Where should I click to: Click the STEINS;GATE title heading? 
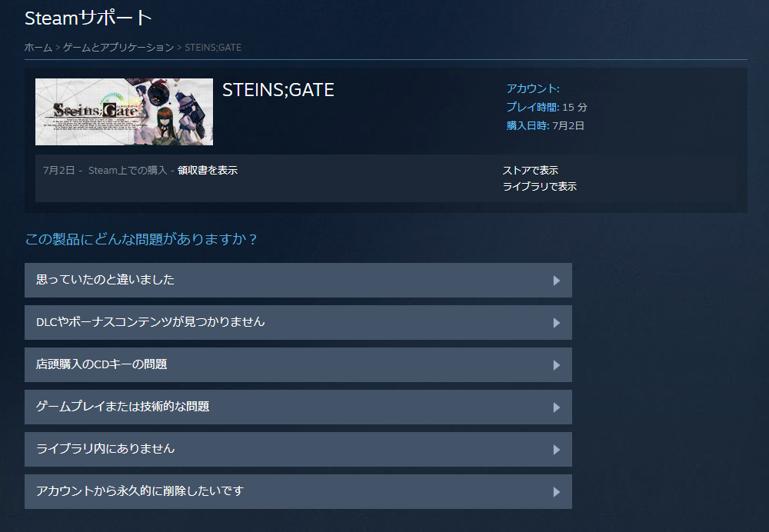(278, 90)
